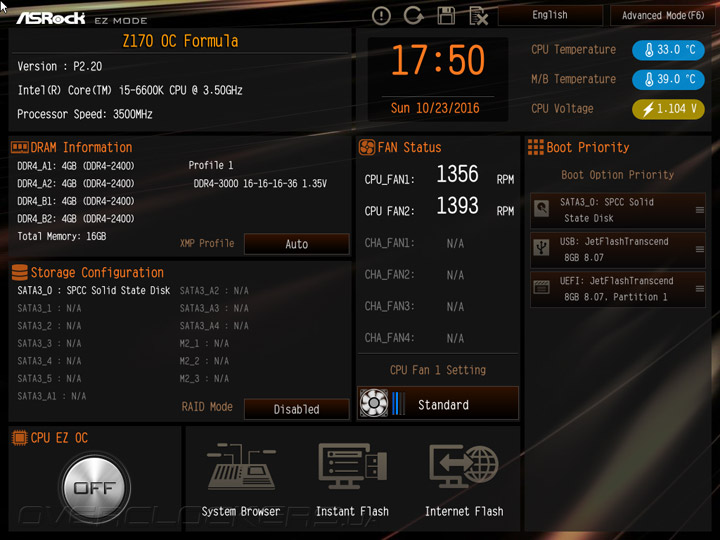Click the Intel Core i5-6600K CPU text
The height and width of the screenshot is (540, 720).
tap(130, 90)
